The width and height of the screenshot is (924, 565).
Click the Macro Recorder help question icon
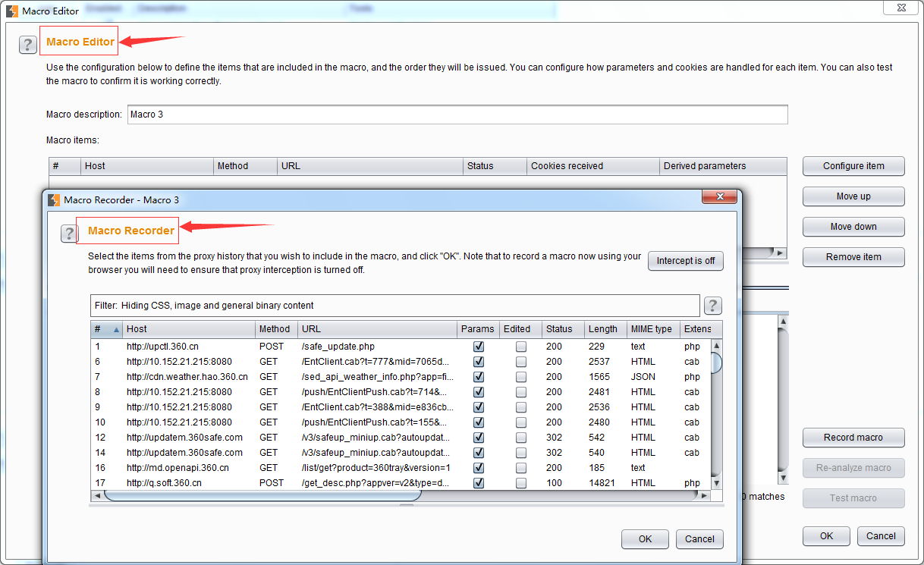tap(69, 234)
